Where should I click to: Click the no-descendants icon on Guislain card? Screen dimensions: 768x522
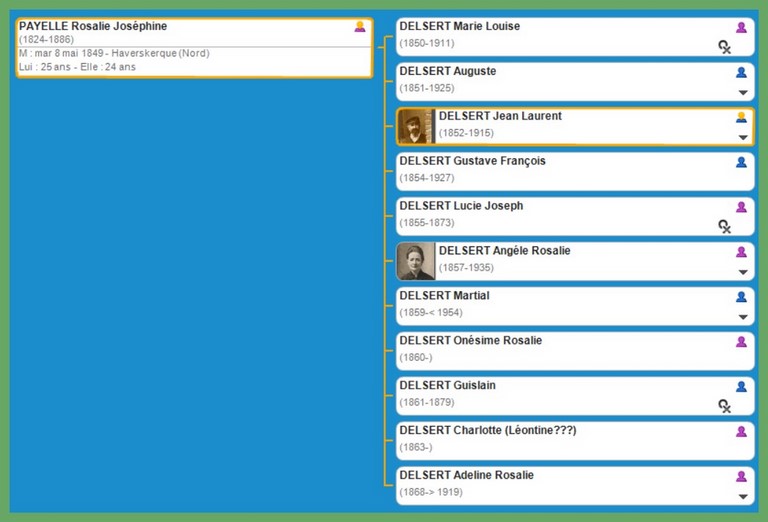click(x=725, y=406)
